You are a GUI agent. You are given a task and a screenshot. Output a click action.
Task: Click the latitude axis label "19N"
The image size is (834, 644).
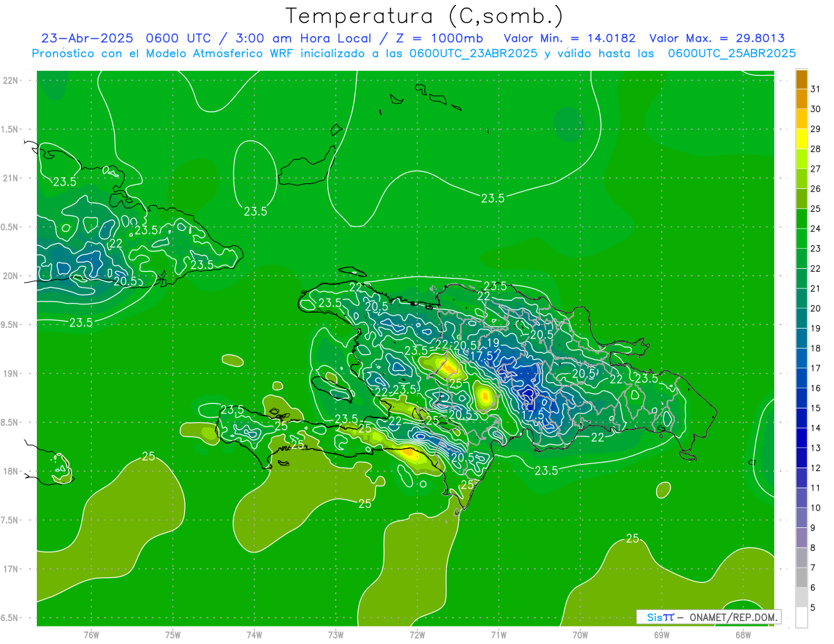click(10, 374)
